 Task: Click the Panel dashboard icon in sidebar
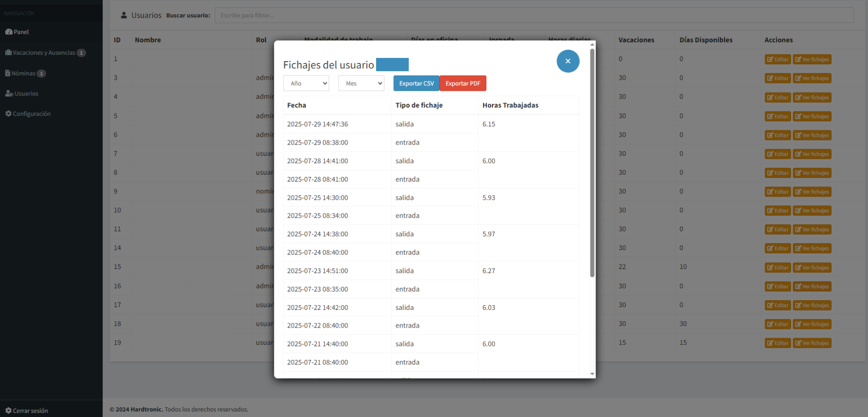coord(9,32)
